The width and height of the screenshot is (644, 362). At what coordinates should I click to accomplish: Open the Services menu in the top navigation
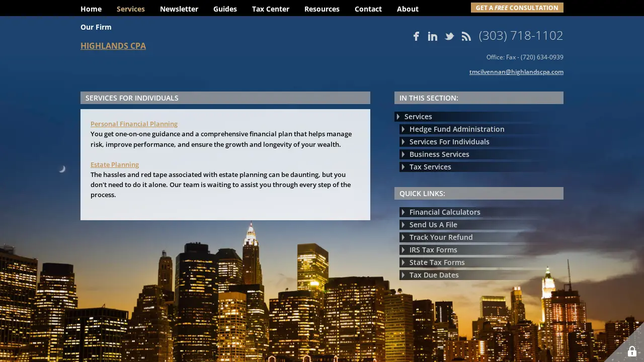point(131,9)
